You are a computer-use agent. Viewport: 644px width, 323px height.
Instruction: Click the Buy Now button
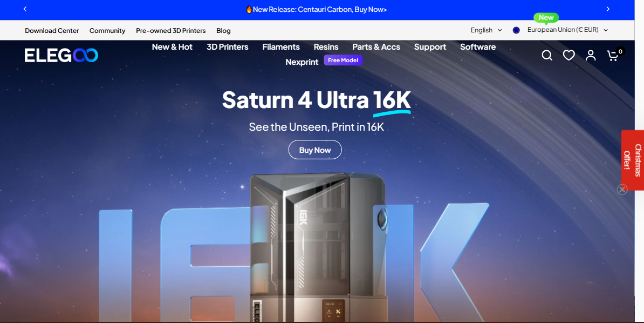click(x=315, y=150)
